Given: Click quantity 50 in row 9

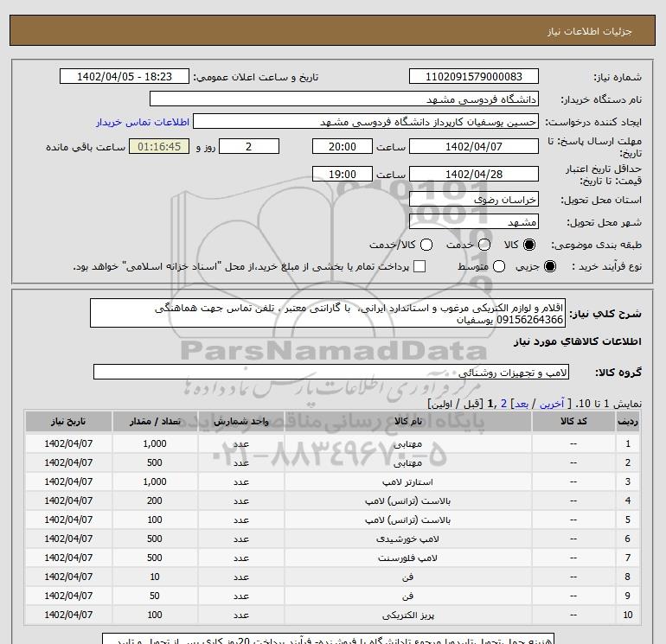Looking at the screenshot, I should point(155,596).
